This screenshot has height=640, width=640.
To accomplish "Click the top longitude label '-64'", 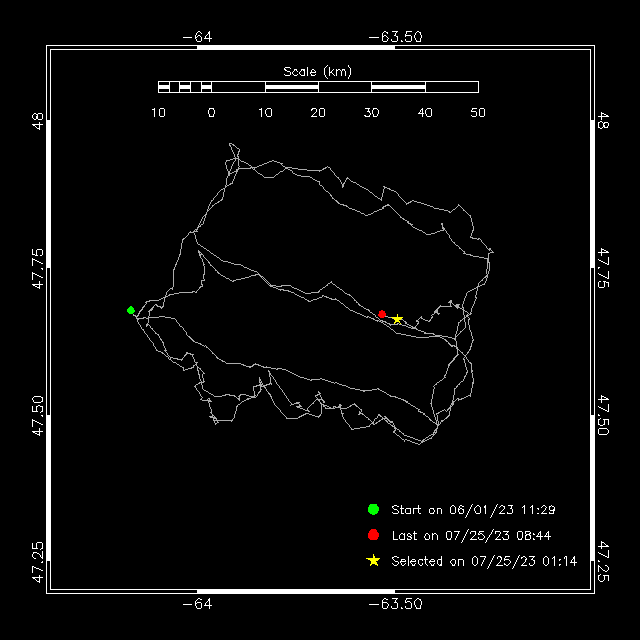I will (x=198, y=37).
